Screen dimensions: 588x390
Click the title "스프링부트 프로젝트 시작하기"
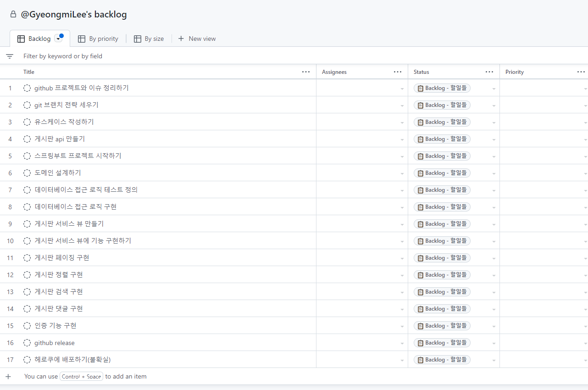point(78,156)
